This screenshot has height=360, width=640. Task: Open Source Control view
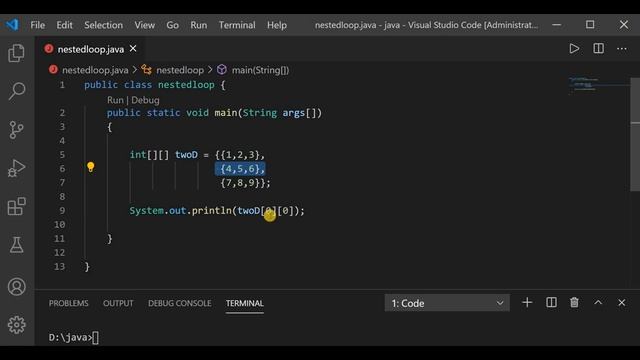coord(16,130)
